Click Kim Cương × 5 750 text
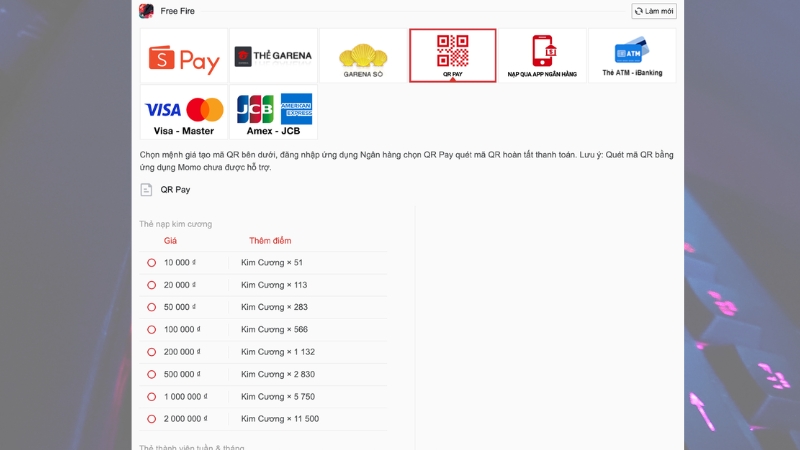This screenshot has height=450, width=800. tap(278, 396)
